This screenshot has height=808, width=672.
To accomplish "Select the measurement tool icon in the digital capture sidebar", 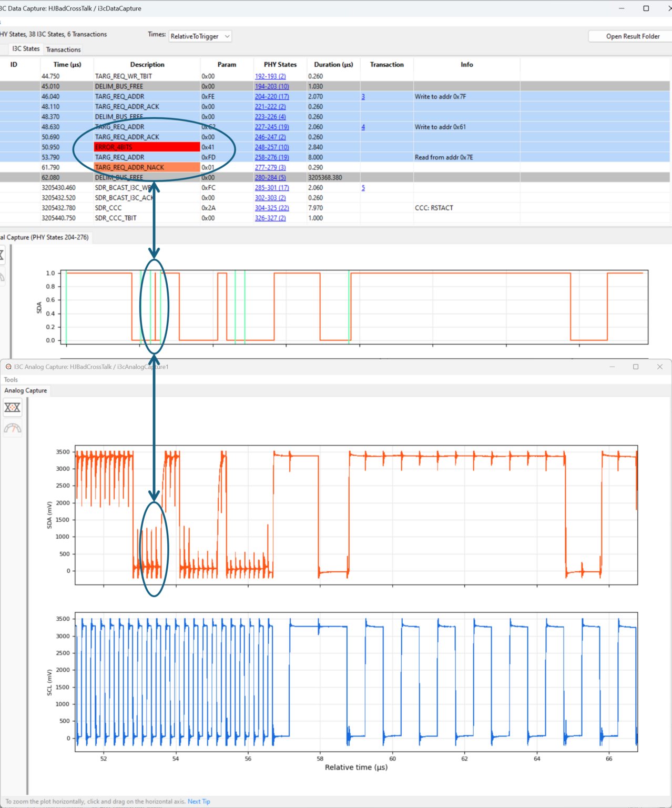I will [x=2, y=276].
